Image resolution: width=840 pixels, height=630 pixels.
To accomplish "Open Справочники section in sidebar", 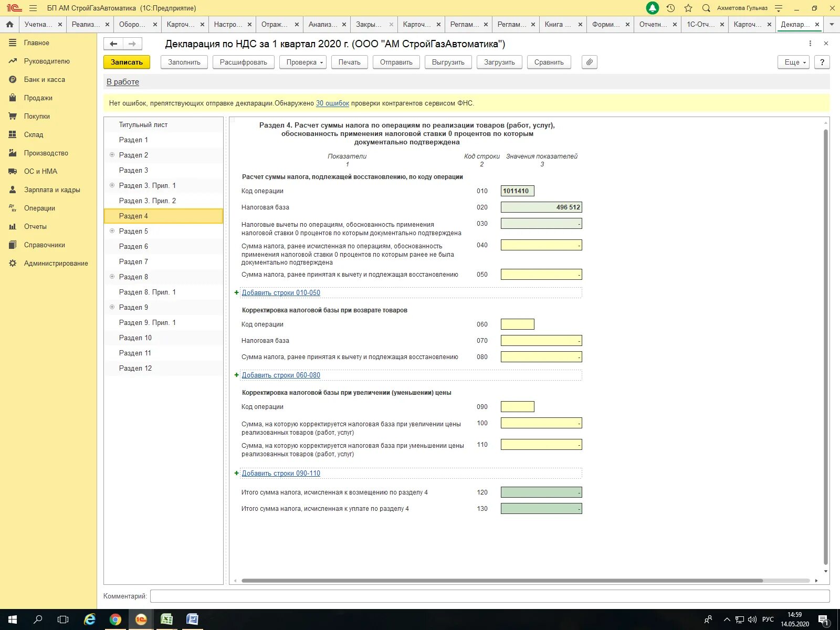I will coord(45,245).
